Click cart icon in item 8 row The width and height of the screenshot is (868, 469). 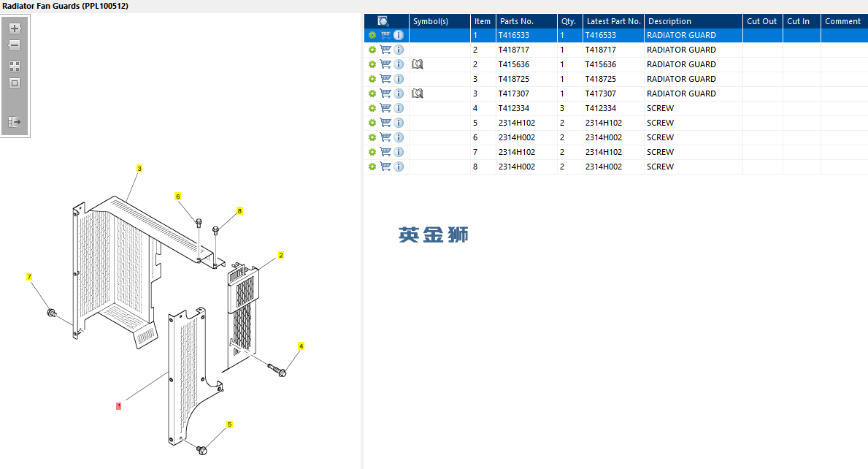pyautogui.click(x=385, y=167)
